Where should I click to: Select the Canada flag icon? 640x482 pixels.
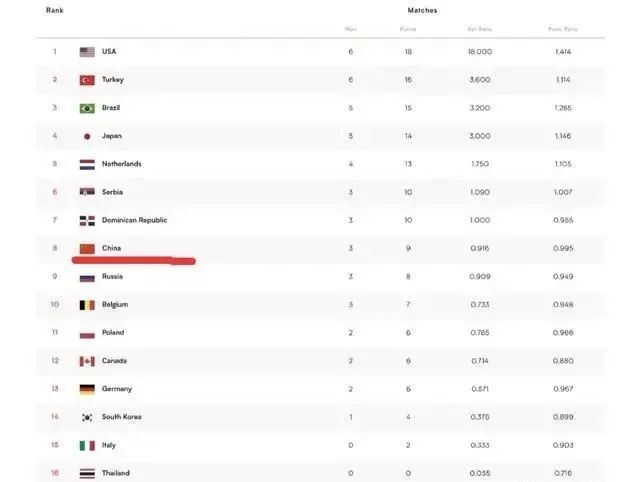[87, 361]
